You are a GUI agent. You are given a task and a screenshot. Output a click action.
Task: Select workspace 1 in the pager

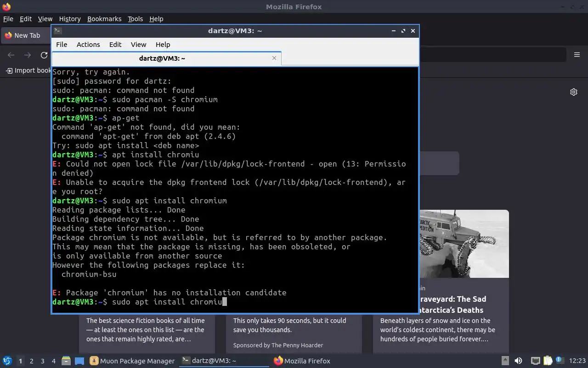tap(20, 361)
